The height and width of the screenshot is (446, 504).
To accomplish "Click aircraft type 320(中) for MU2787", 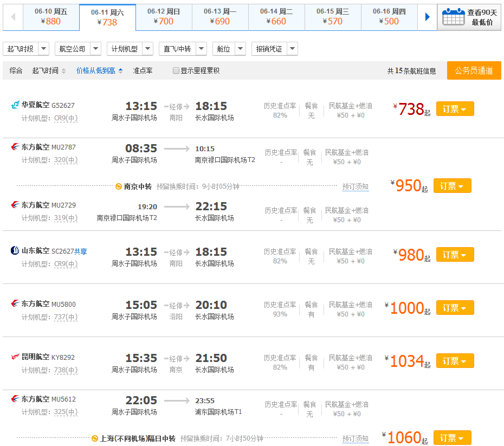I will pyautogui.click(x=66, y=160).
